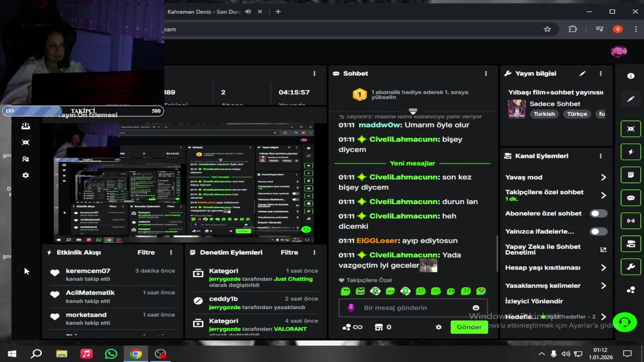This screenshot has height=362, width=644.
Task: Click the ceddy1b ban moderation entry
Action: [x=256, y=303]
